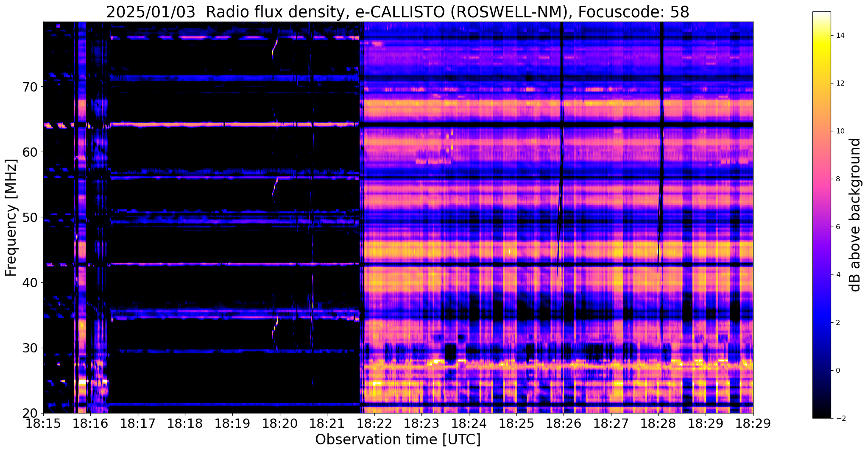Viewport: 868px width, 452px height.
Task: Click the blue region of the colorbar near 2 dB
Action: point(821,322)
